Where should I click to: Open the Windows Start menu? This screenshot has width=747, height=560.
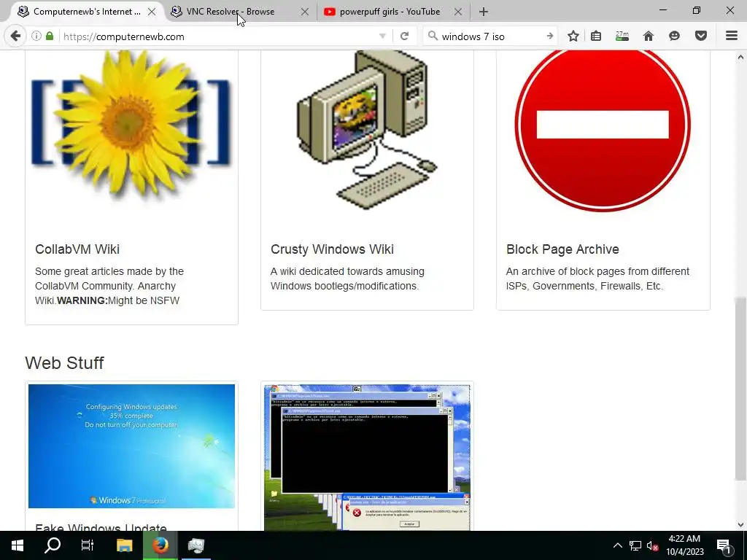[18, 545]
